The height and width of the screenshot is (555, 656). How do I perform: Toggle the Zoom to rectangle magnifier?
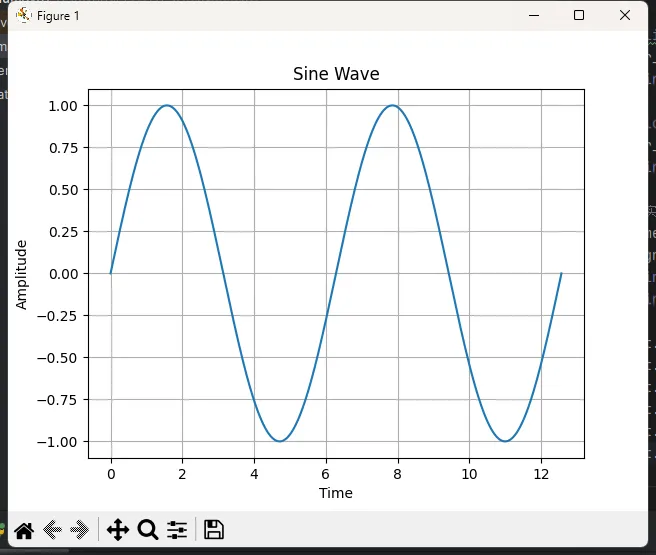(x=148, y=530)
